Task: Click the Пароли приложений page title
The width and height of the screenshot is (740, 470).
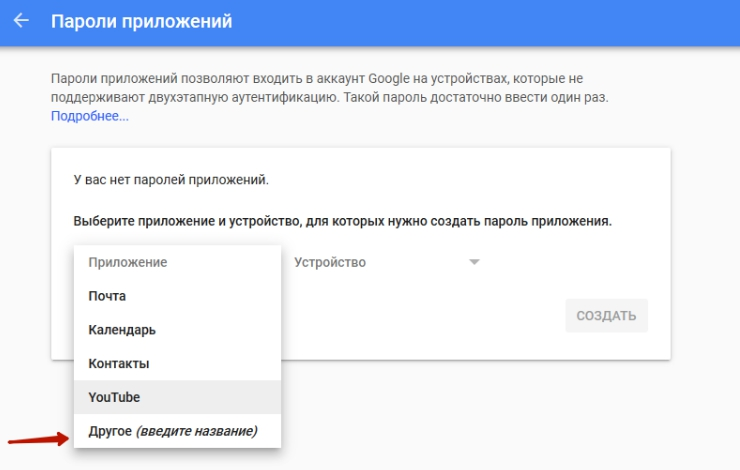Action: click(x=141, y=20)
